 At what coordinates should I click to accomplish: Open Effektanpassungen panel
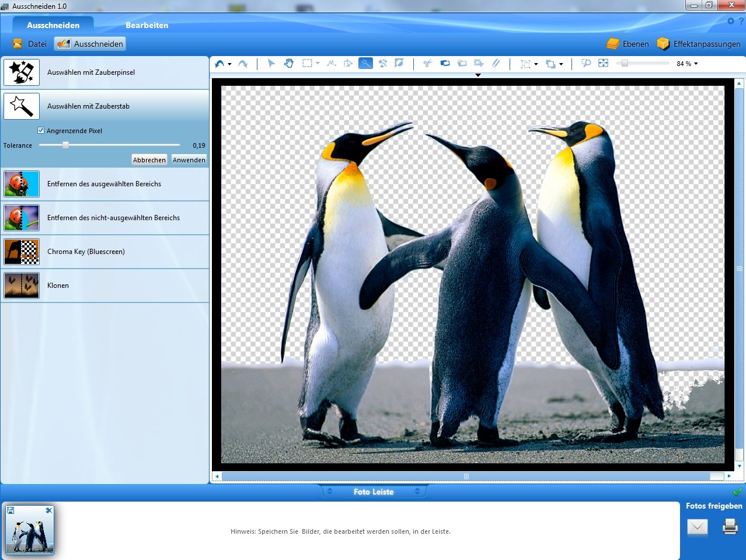(x=698, y=44)
